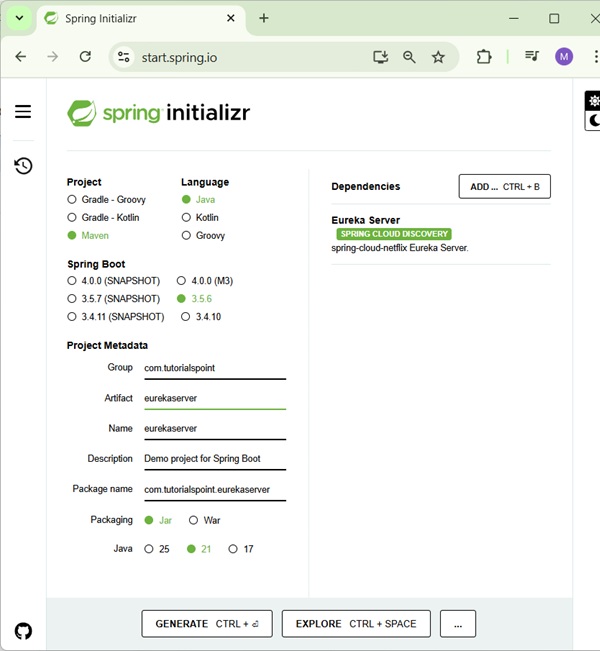Image resolution: width=600 pixels, height=651 pixels.
Task: Click the Artifact input field
Action: point(215,399)
